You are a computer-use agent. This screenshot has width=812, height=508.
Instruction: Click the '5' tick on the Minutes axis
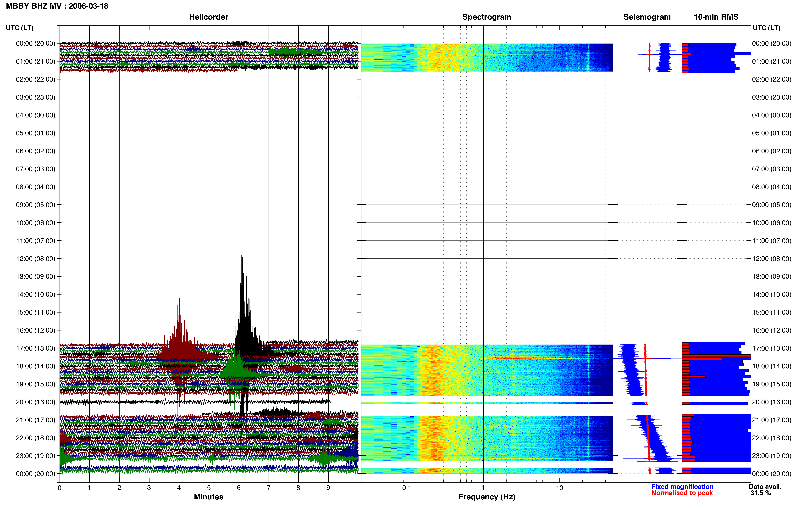[x=209, y=488]
